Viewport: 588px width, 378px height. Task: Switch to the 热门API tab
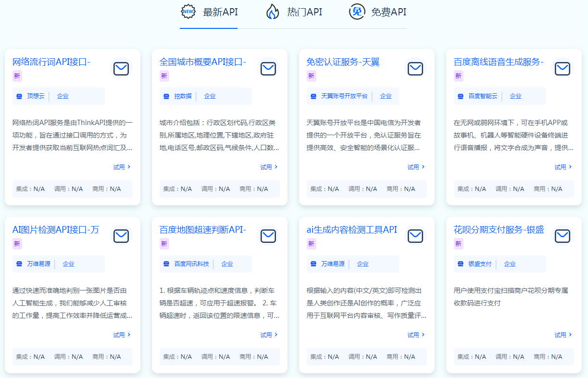(x=293, y=12)
